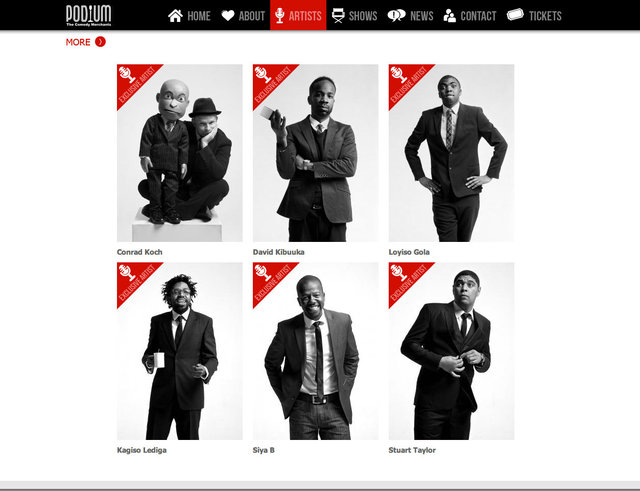Click the ticket icon beside Tickets
The image size is (640, 491).
pos(515,15)
